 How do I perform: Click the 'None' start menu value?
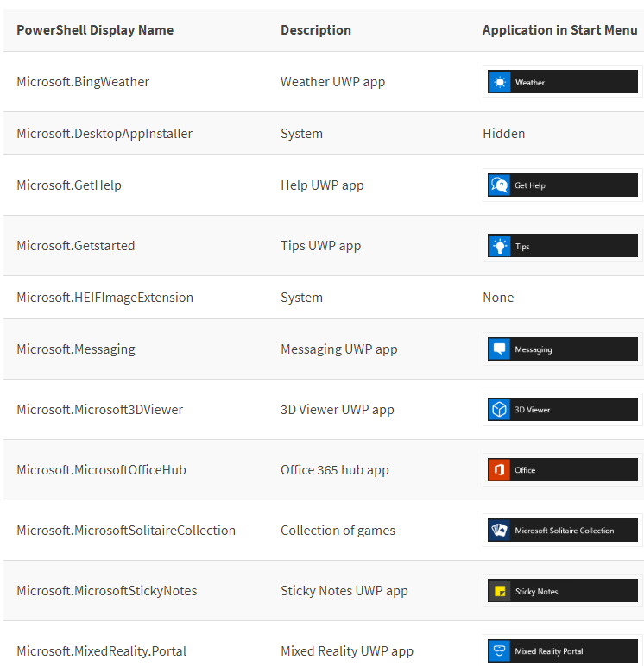pyautogui.click(x=498, y=298)
